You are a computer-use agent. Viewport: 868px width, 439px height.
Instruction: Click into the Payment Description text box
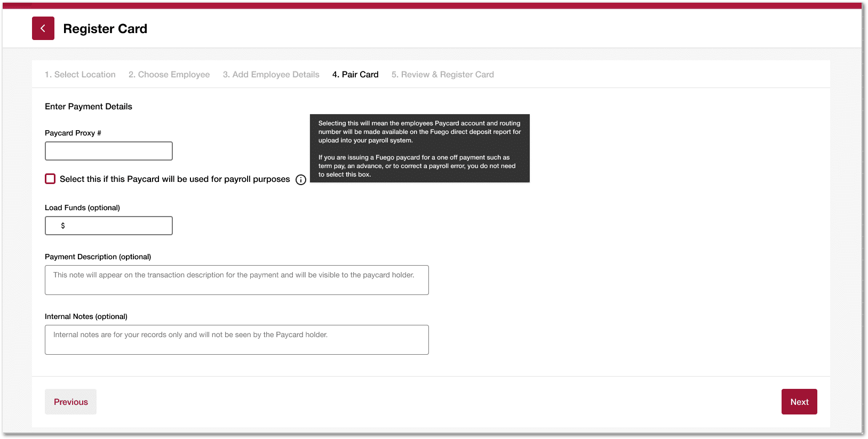click(237, 280)
